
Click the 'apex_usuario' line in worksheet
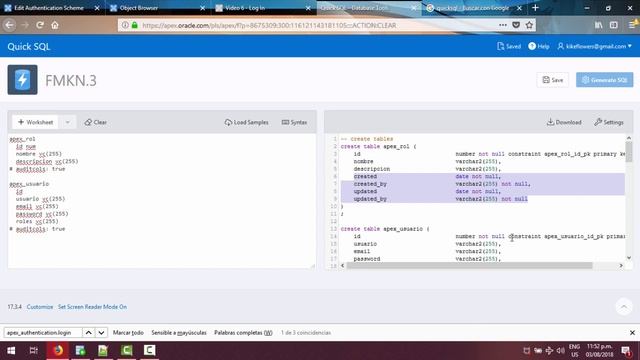click(x=29, y=184)
